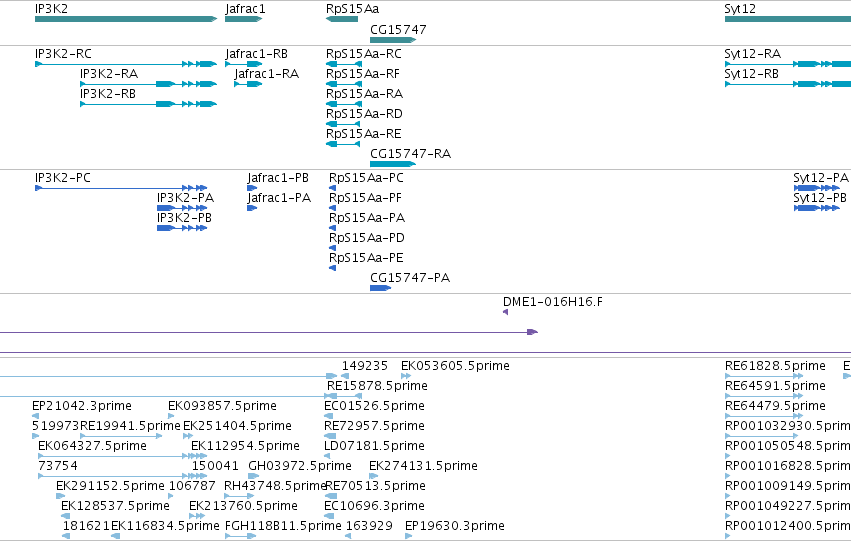Click the EK291152.5prime EST label
Viewport: 851px width, 541px height.
point(110,486)
